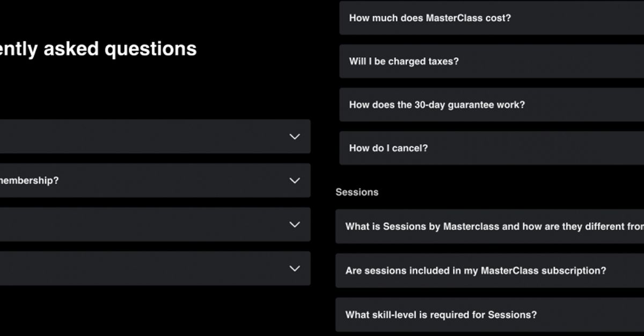
Task: Click the chevron beside the membership question
Action: pyautogui.click(x=293, y=181)
